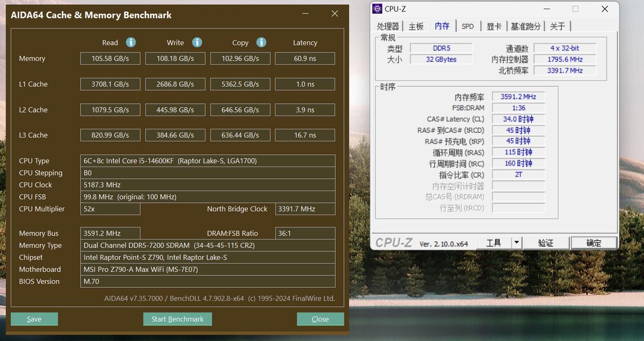Click DRAM:FSB Ratio value 36:1

click(305, 233)
